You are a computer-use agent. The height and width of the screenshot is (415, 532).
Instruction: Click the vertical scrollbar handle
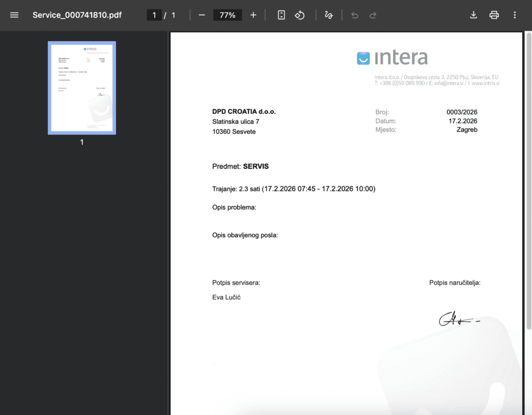[x=528, y=180]
